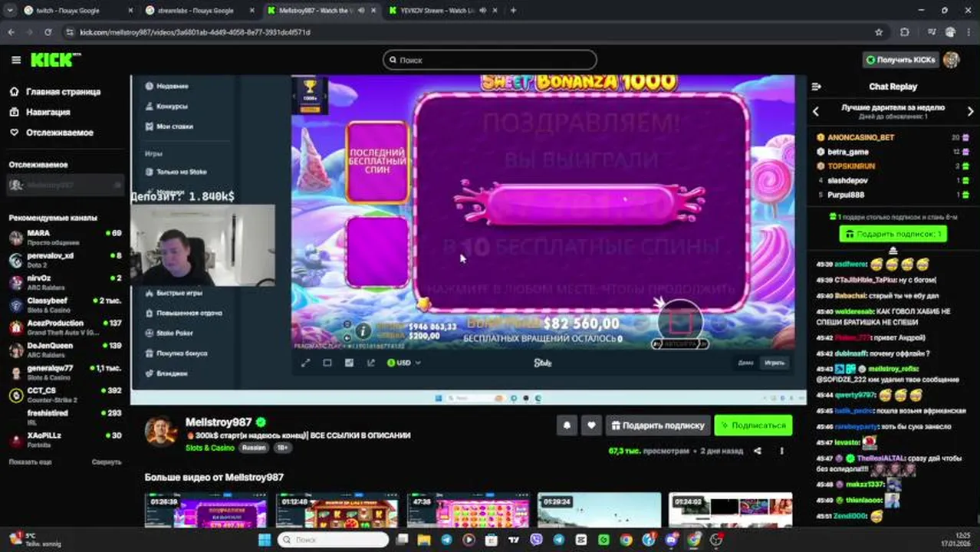
Task: Go back with browser back arrow
Action: pyautogui.click(x=11, y=32)
